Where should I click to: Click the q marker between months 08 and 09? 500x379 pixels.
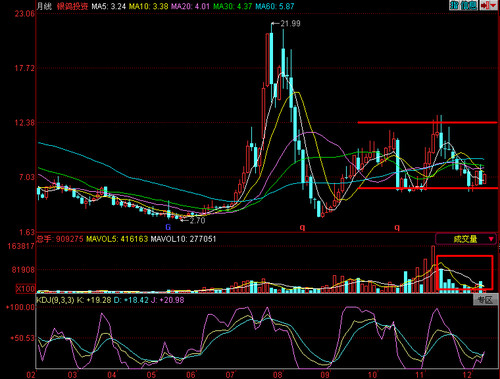click(302, 227)
